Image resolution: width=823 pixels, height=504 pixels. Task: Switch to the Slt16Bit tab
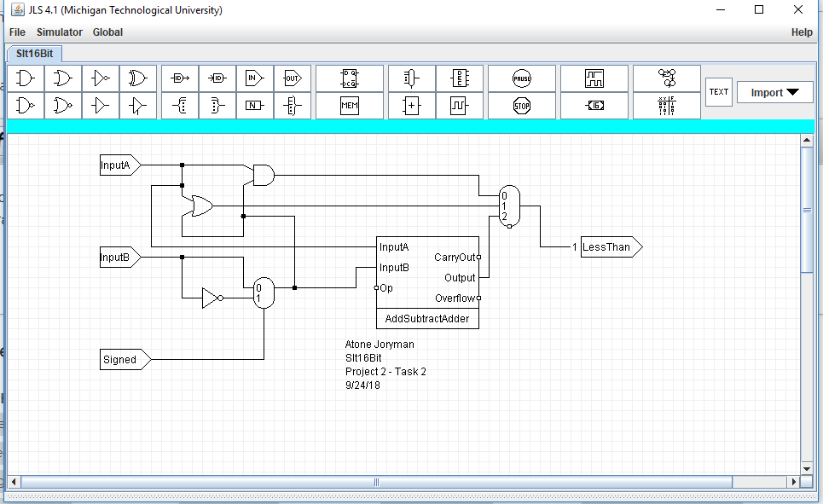(x=34, y=53)
